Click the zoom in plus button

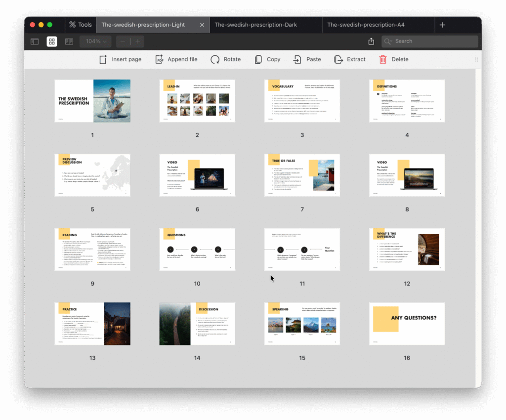137,42
